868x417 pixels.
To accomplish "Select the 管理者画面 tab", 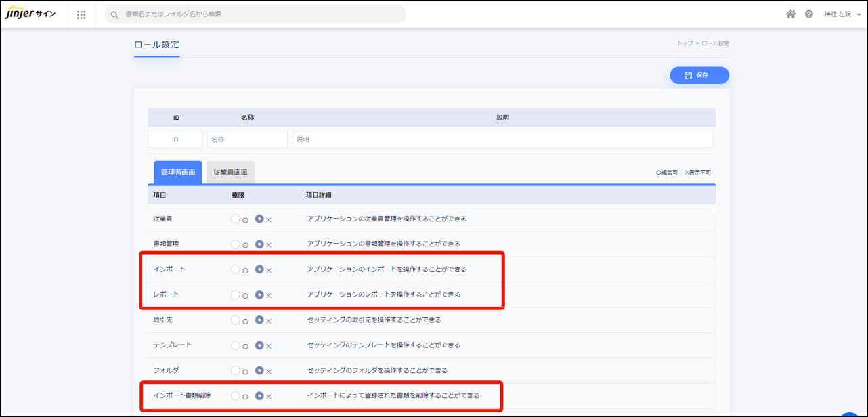I will pos(177,173).
